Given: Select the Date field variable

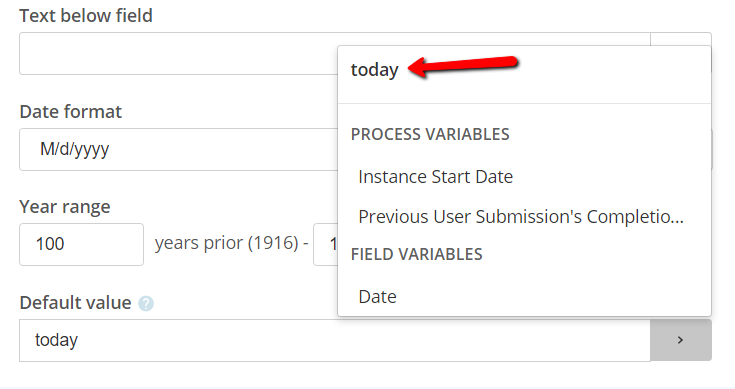Looking at the screenshot, I should pos(377,297).
